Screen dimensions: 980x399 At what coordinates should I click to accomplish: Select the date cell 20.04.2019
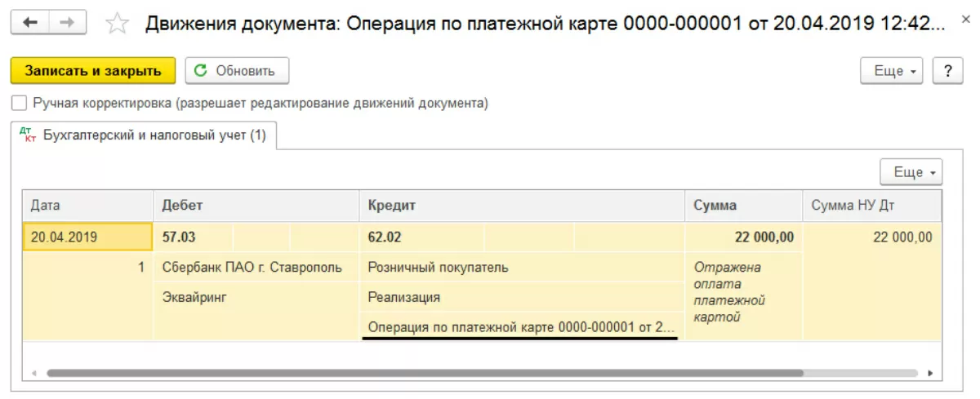(87, 237)
